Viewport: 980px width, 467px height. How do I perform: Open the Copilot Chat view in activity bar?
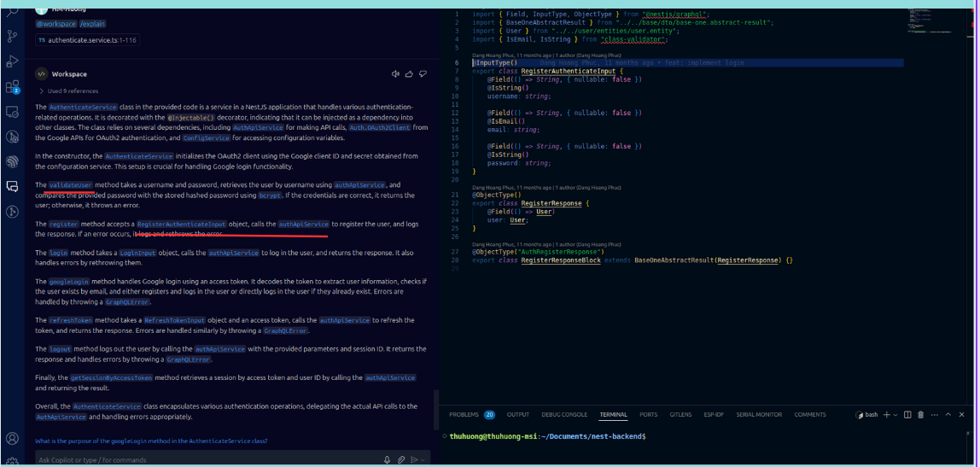12,186
